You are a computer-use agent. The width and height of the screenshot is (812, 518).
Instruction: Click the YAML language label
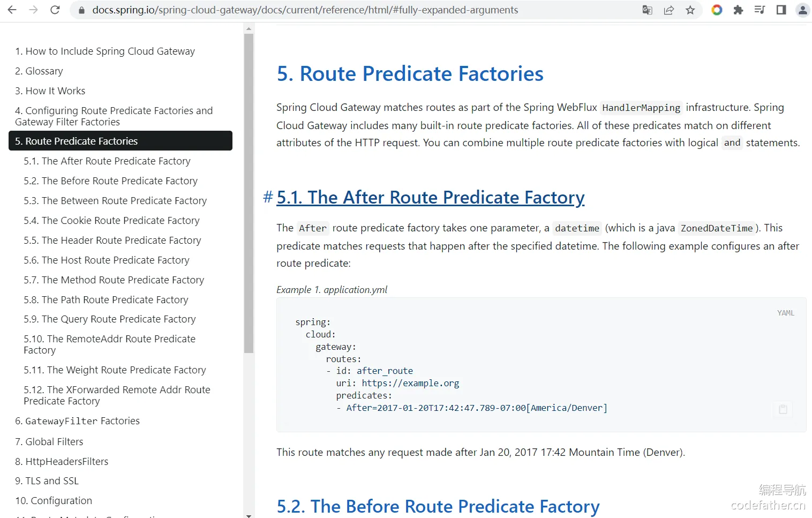pos(786,313)
